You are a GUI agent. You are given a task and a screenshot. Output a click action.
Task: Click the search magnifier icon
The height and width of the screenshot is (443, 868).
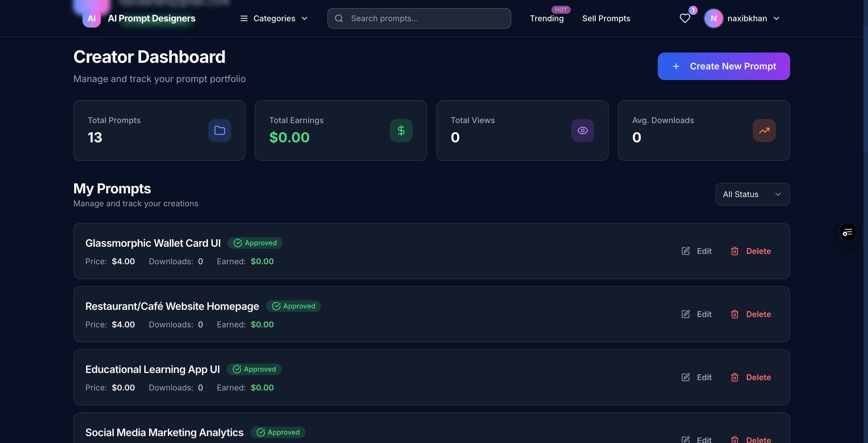(339, 19)
